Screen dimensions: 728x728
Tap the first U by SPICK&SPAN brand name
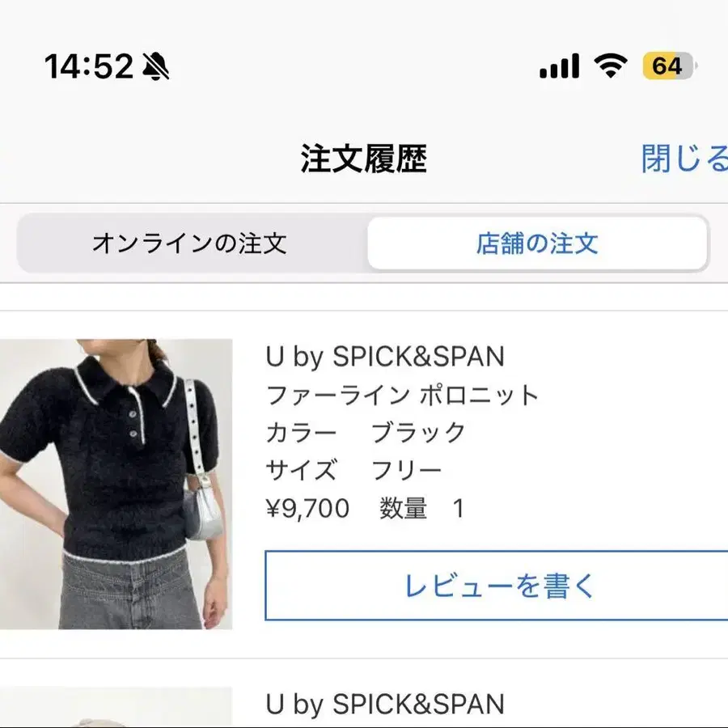[x=385, y=357]
